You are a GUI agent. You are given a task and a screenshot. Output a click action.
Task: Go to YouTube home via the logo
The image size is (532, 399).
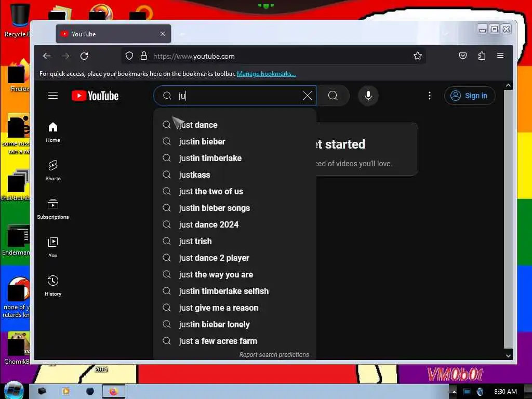click(95, 96)
